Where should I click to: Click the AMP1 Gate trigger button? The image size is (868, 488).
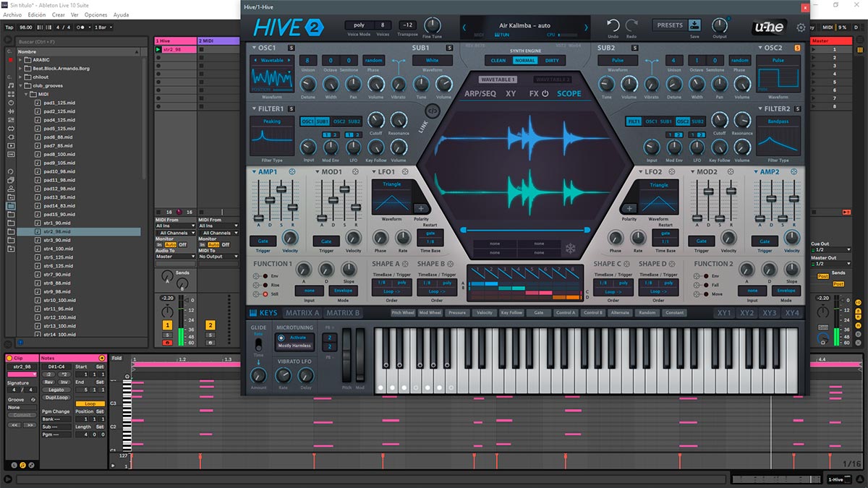(263, 241)
